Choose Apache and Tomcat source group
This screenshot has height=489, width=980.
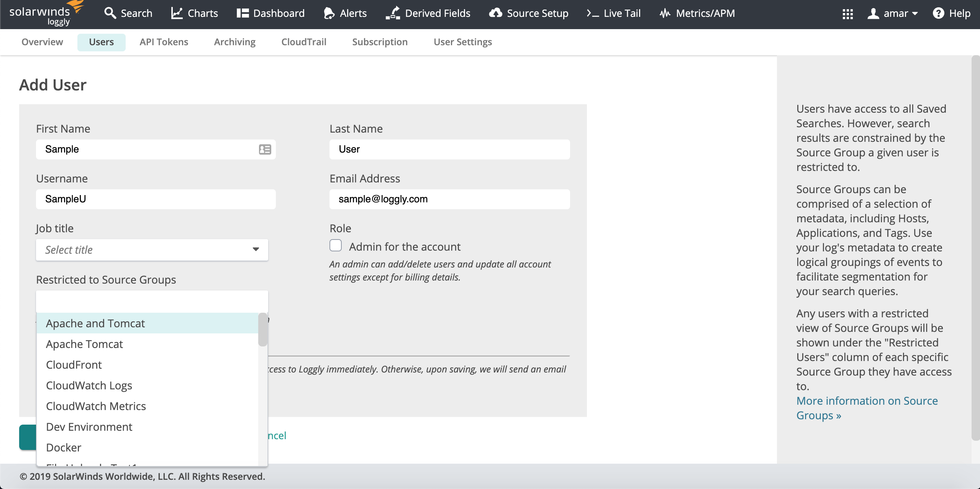(x=95, y=323)
